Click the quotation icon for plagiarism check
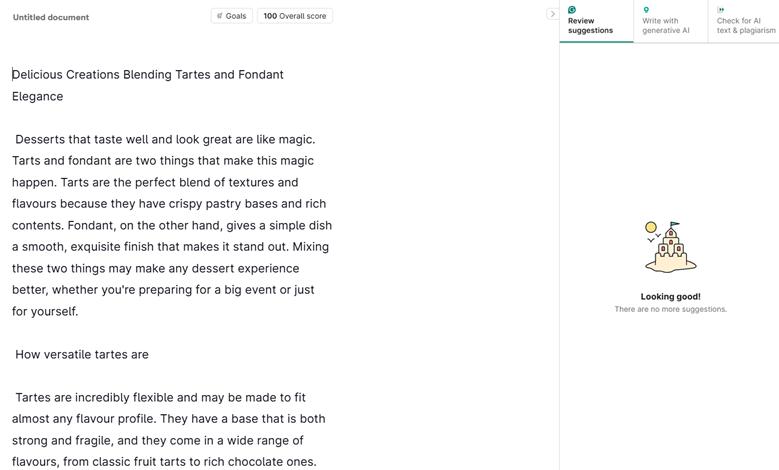Viewport: 779px width, 470px height. 721,10
